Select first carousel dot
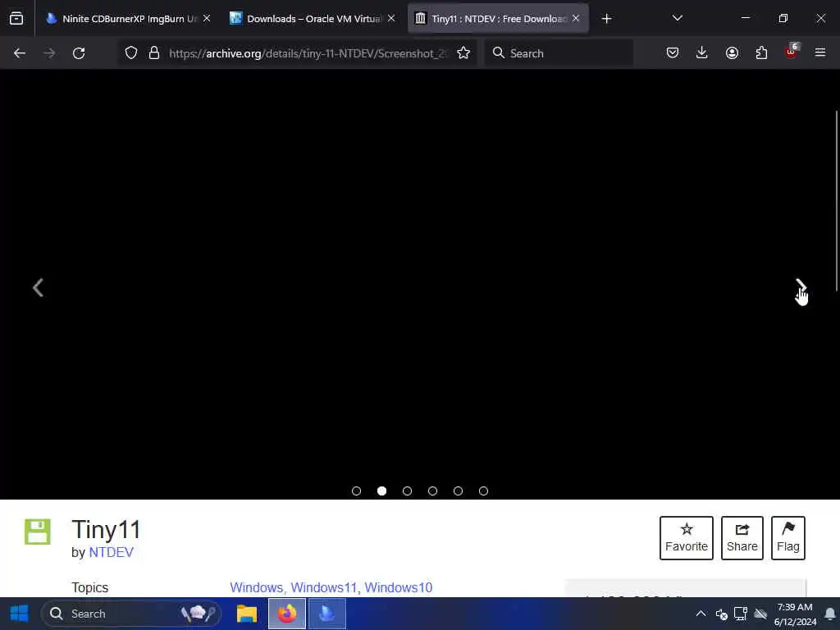The width and height of the screenshot is (840, 630). 356,491
